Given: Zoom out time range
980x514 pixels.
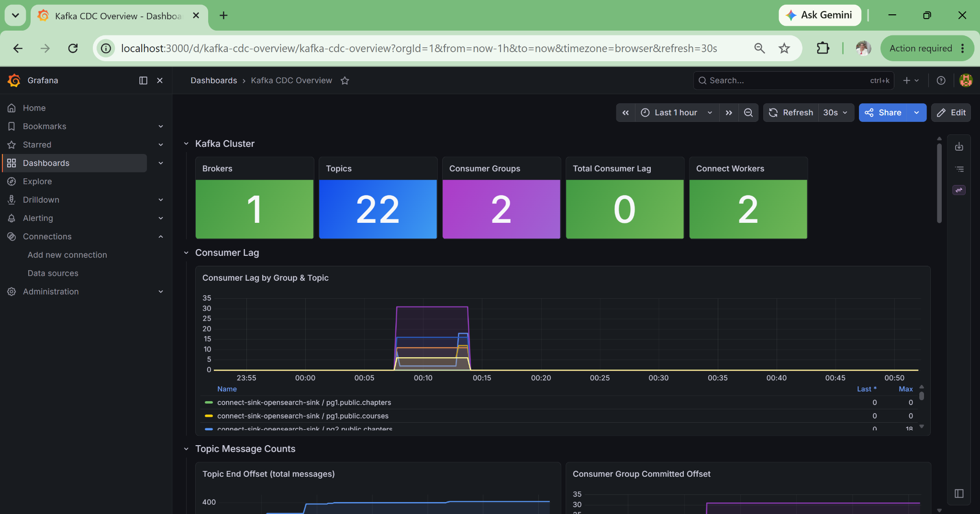Looking at the screenshot, I should coord(748,113).
